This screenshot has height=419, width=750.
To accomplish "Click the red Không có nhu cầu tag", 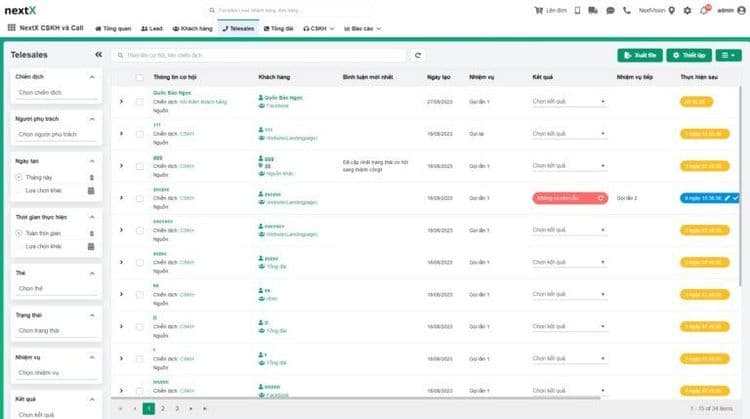I will click(569, 198).
